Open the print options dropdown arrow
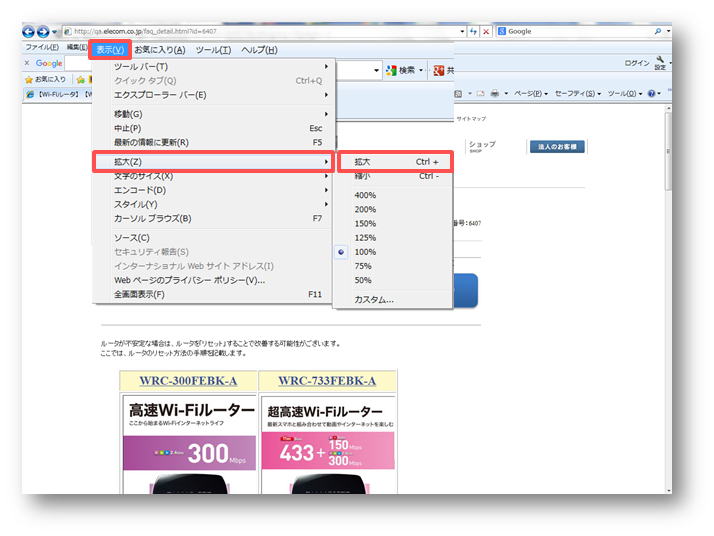714x536 pixels. (506, 93)
